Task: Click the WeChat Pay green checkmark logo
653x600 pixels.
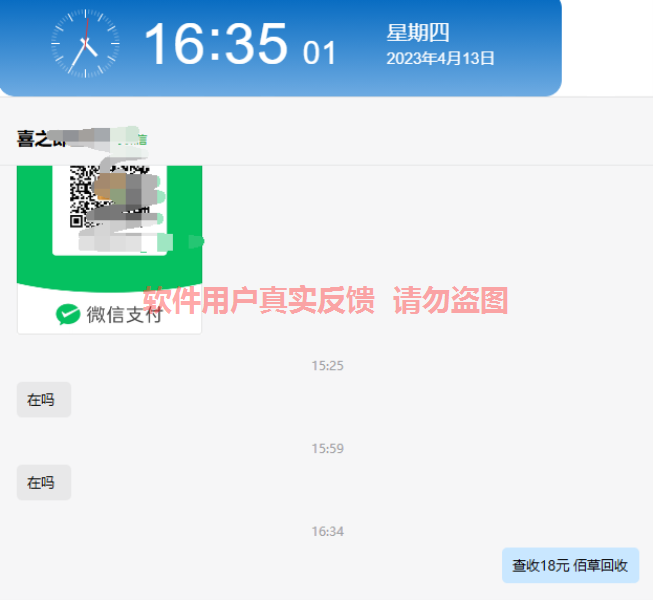Action: 68,314
